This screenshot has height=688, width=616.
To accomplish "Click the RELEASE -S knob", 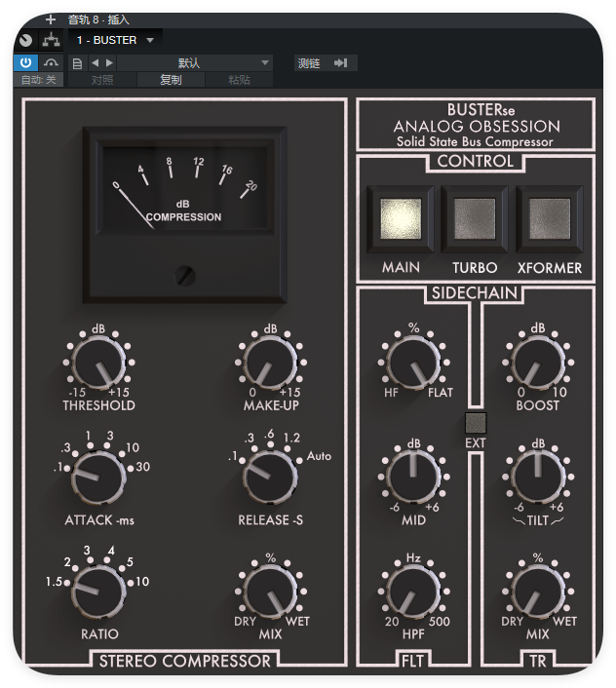I will point(271,478).
